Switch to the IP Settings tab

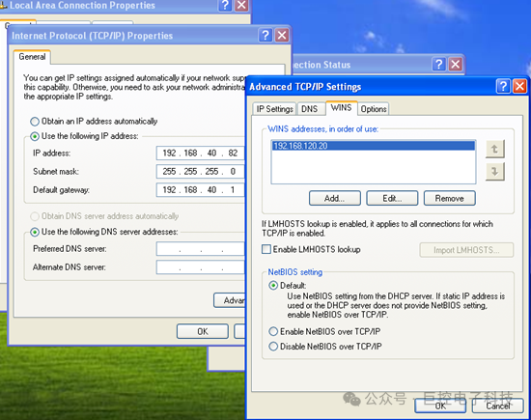tap(274, 109)
